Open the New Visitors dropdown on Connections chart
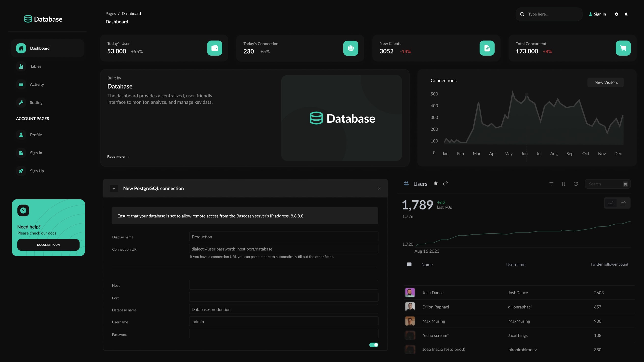 606,82
